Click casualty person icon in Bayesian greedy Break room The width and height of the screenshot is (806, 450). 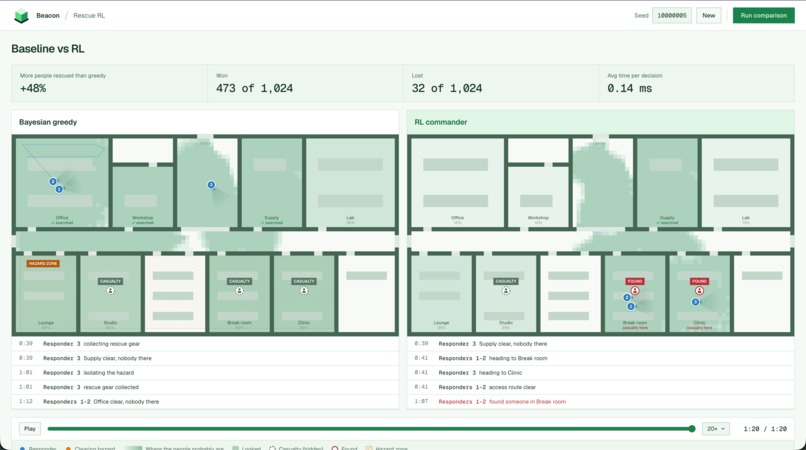pos(240,291)
